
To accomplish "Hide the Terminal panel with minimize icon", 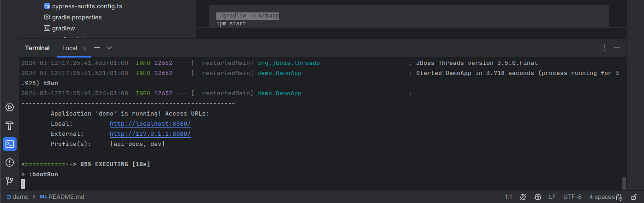I will (x=617, y=48).
